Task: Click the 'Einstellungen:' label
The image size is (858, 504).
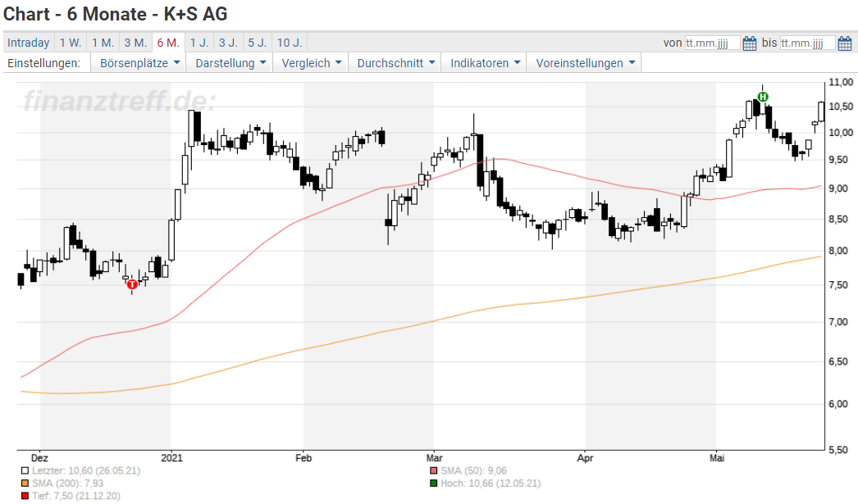Action: click(x=43, y=63)
